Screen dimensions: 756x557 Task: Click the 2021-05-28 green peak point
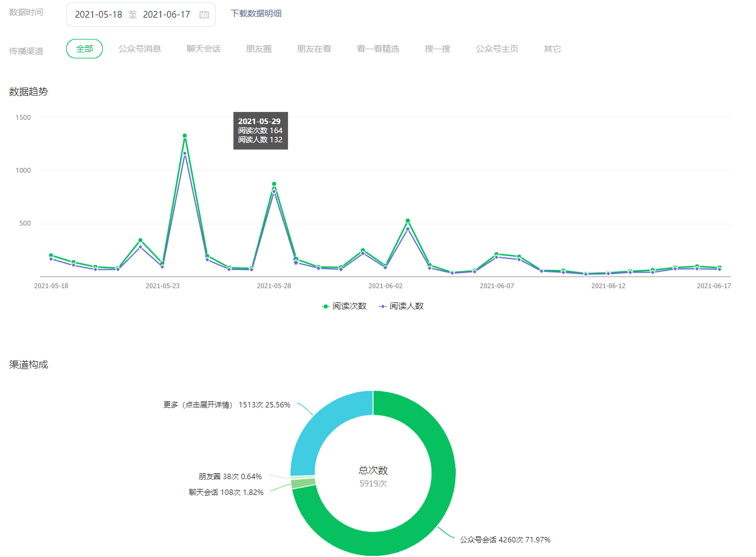[x=274, y=184]
